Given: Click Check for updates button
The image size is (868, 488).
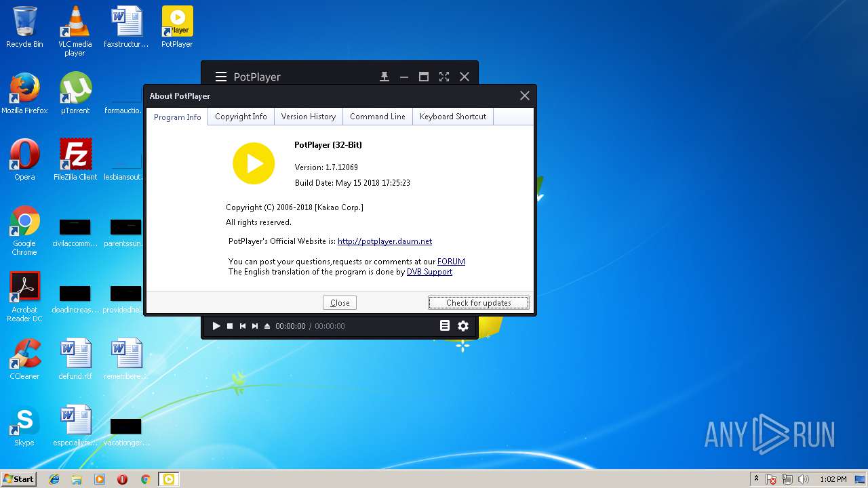Looking at the screenshot, I should pyautogui.click(x=479, y=303).
